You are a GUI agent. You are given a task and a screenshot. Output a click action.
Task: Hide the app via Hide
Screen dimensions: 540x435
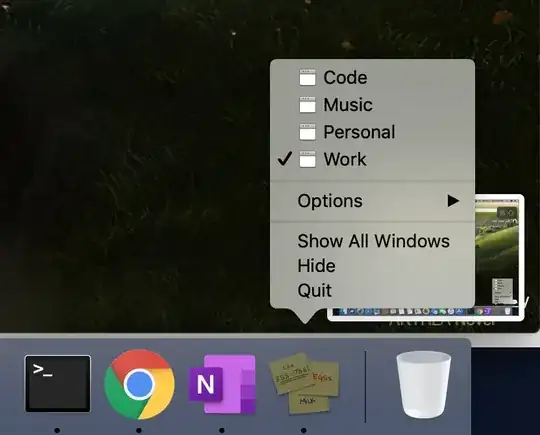pos(373,266)
